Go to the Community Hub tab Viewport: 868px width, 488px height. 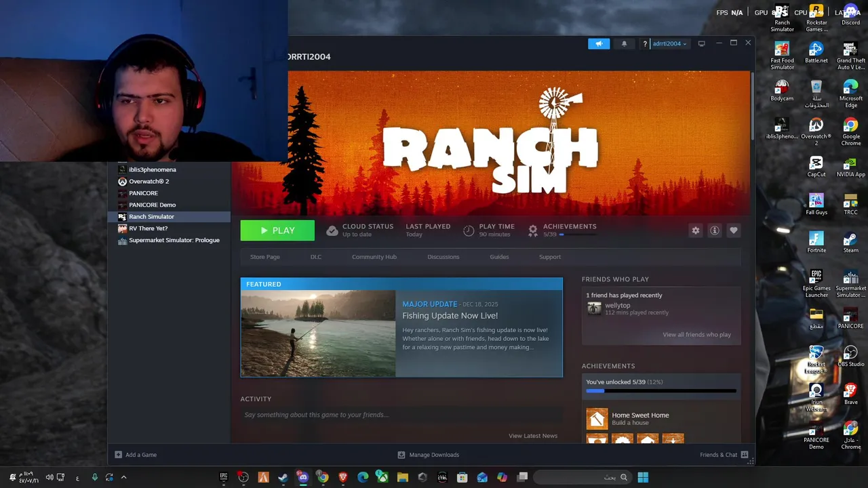click(x=374, y=257)
